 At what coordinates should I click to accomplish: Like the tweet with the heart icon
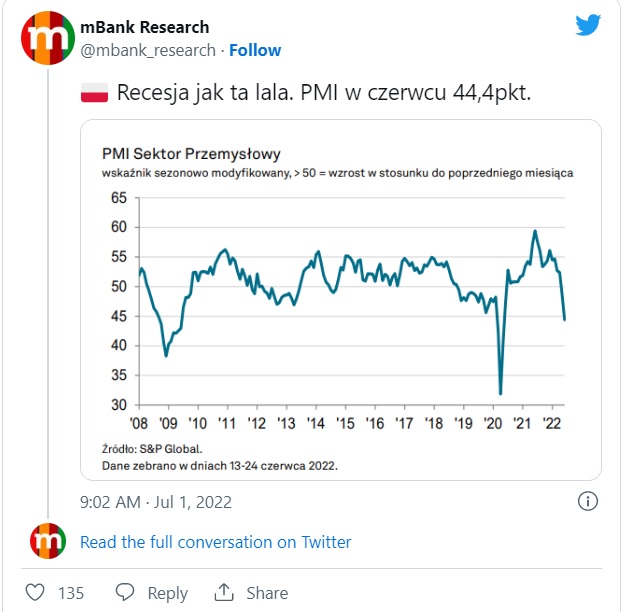pos(35,592)
